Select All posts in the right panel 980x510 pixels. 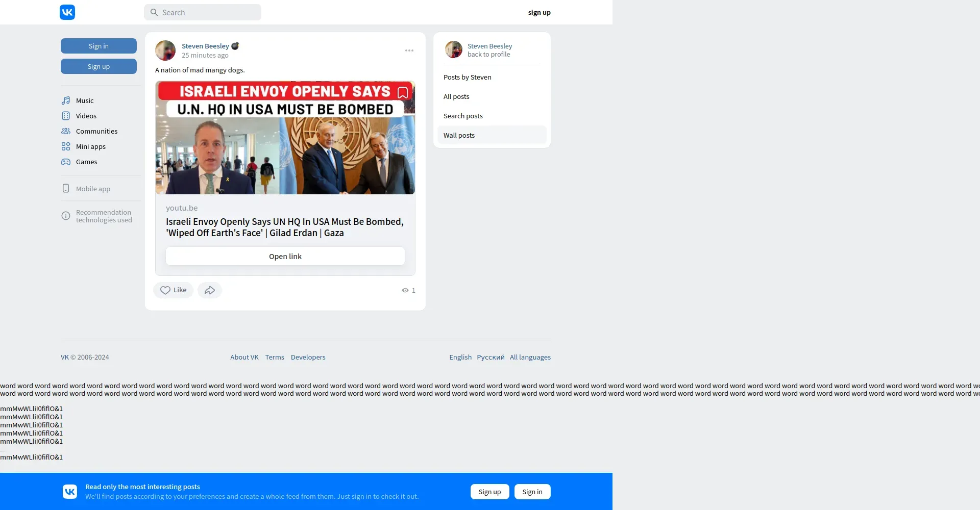click(x=492, y=96)
